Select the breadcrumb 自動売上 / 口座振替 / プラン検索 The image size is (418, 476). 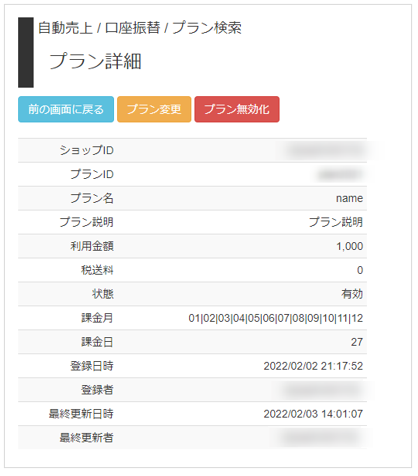(x=140, y=28)
